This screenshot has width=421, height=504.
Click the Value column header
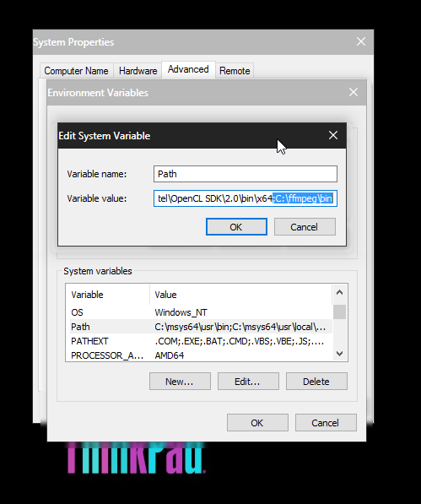click(240, 295)
